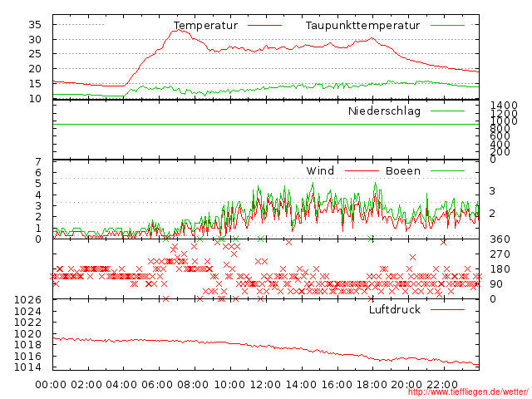Click the Wind legend label

[x=320, y=171]
